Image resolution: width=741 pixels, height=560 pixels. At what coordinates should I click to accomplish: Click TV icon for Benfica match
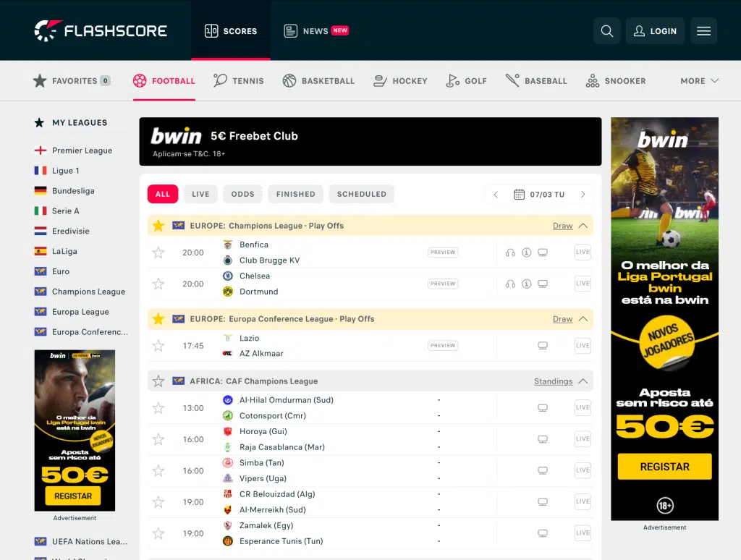click(x=543, y=253)
